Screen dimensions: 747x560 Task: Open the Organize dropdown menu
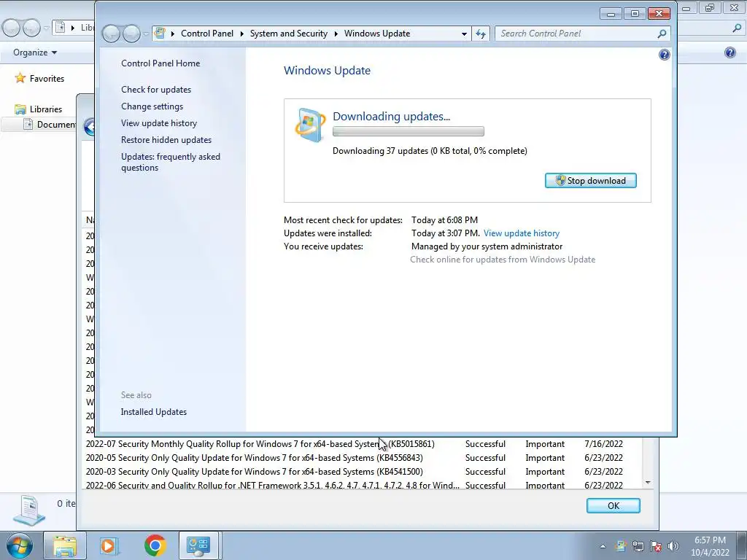tap(35, 52)
